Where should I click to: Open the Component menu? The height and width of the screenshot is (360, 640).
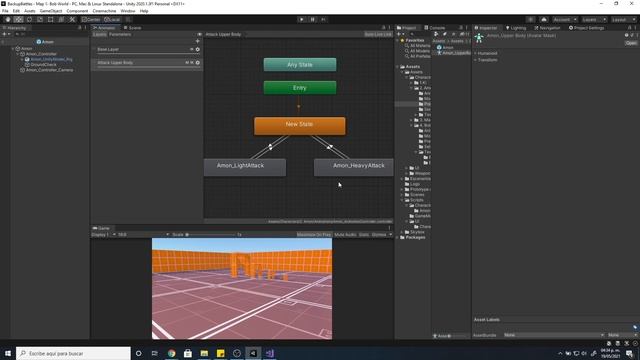[x=77, y=11]
